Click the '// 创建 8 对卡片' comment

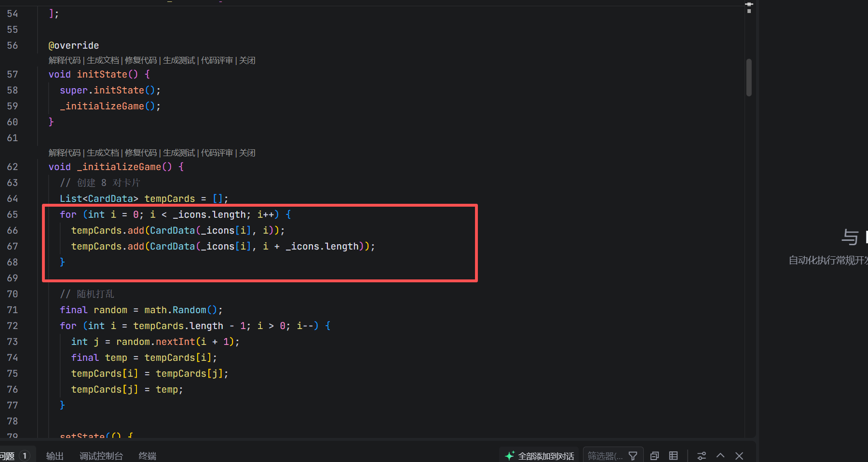click(x=100, y=183)
